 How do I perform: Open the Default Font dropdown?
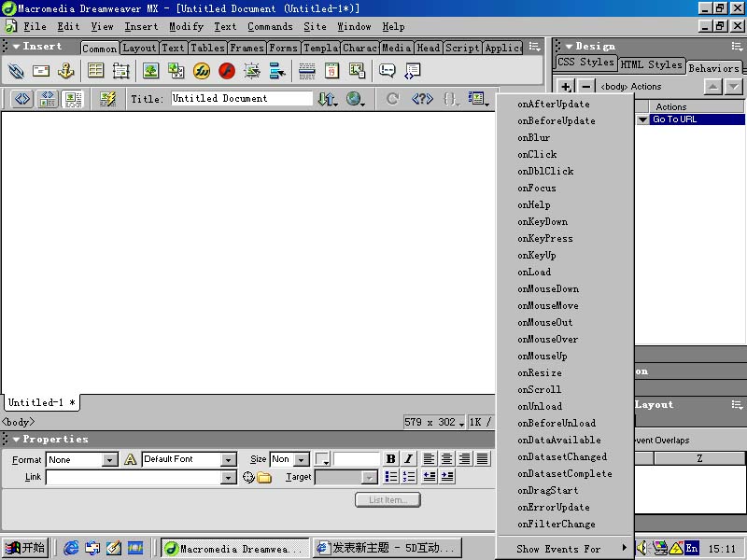[229, 459]
